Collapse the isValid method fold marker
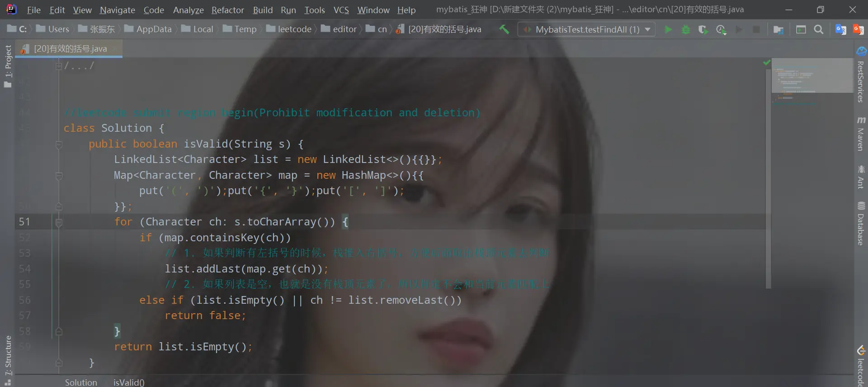 point(59,144)
